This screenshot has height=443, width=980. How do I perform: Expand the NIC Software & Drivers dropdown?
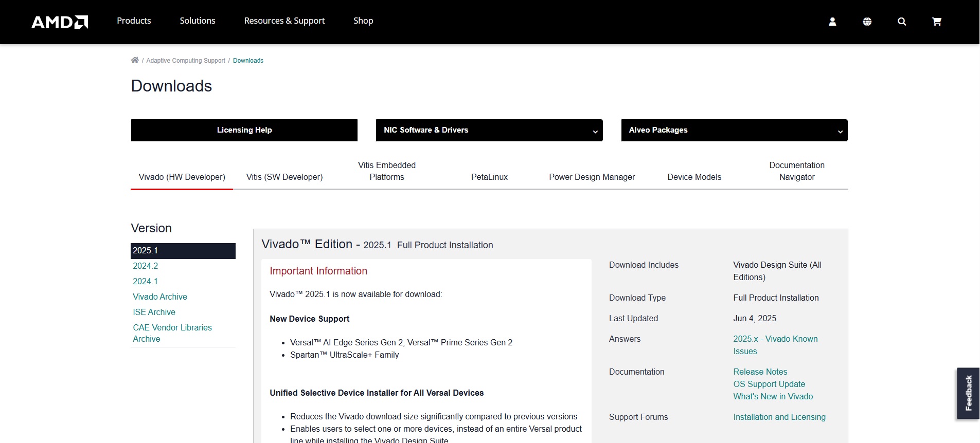(489, 130)
